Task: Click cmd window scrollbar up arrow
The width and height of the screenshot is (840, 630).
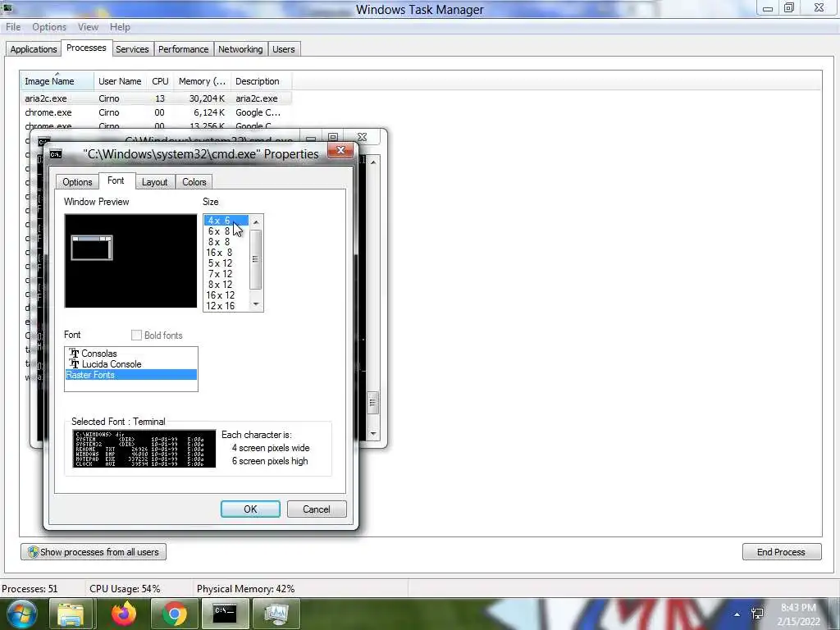Action: pos(373,162)
